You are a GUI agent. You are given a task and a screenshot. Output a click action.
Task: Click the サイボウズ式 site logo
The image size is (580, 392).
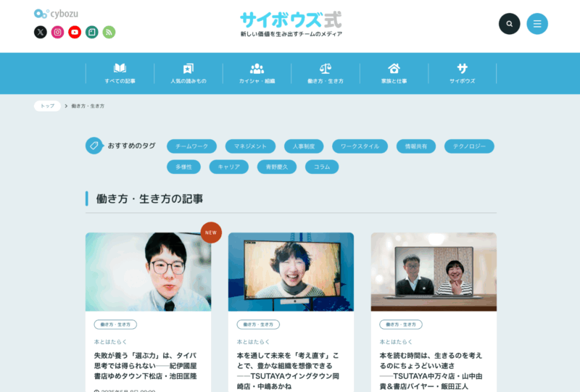(291, 24)
